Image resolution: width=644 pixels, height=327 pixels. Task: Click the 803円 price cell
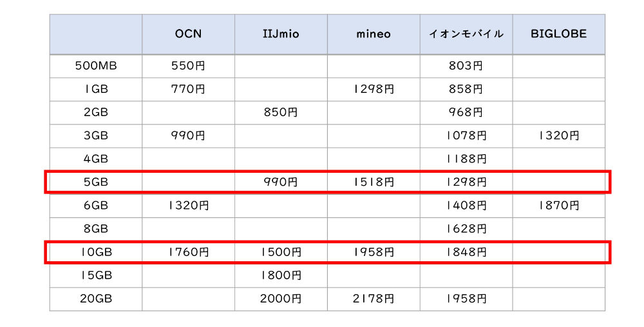pyautogui.click(x=466, y=66)
